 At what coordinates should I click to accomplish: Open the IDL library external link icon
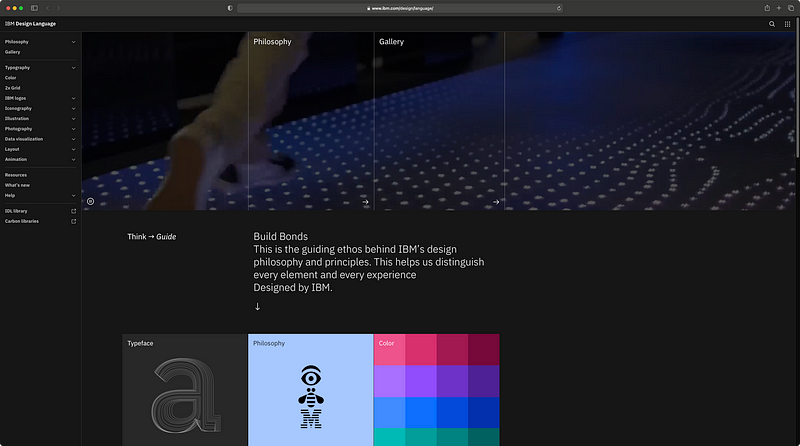tap(73, 211)
